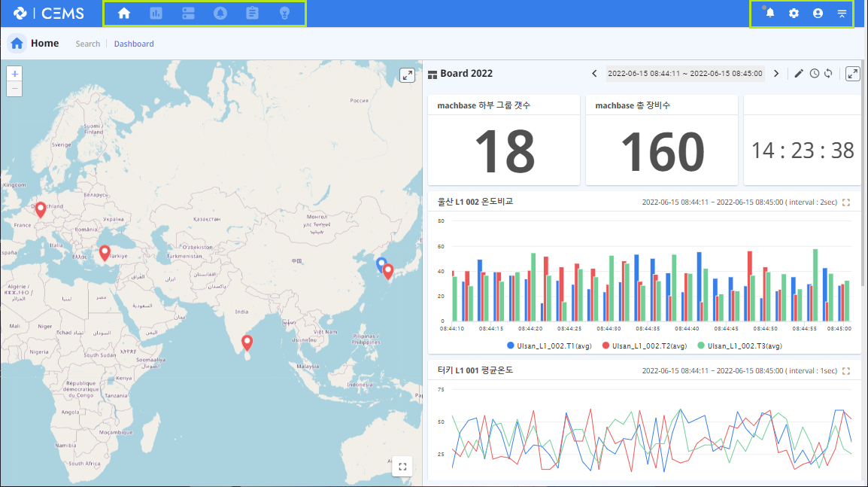Toggle Ulsan_L1_002.T3(avg) legend series
This screenshot has height=487, width=868.
pos(739,345)
